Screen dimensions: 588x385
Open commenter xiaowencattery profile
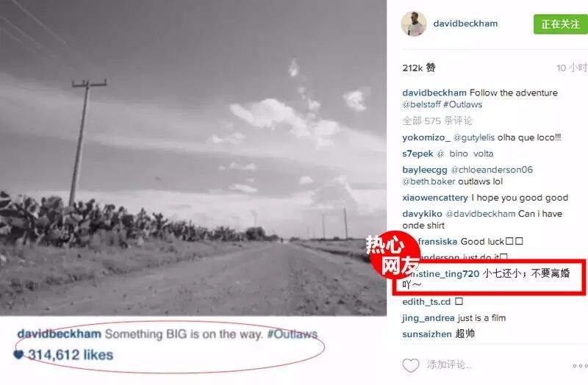[435, 198]
